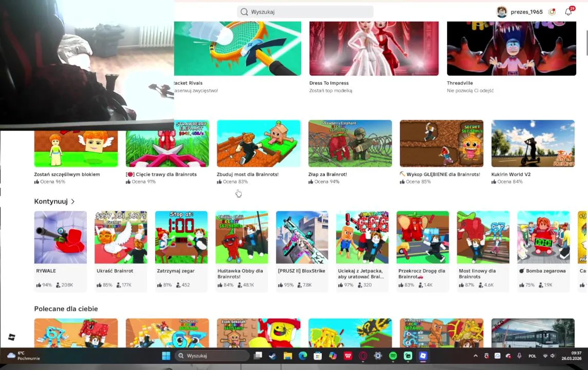Open Dress To Impress game thumbnail
588x370 pixels.
coord(374,48)
